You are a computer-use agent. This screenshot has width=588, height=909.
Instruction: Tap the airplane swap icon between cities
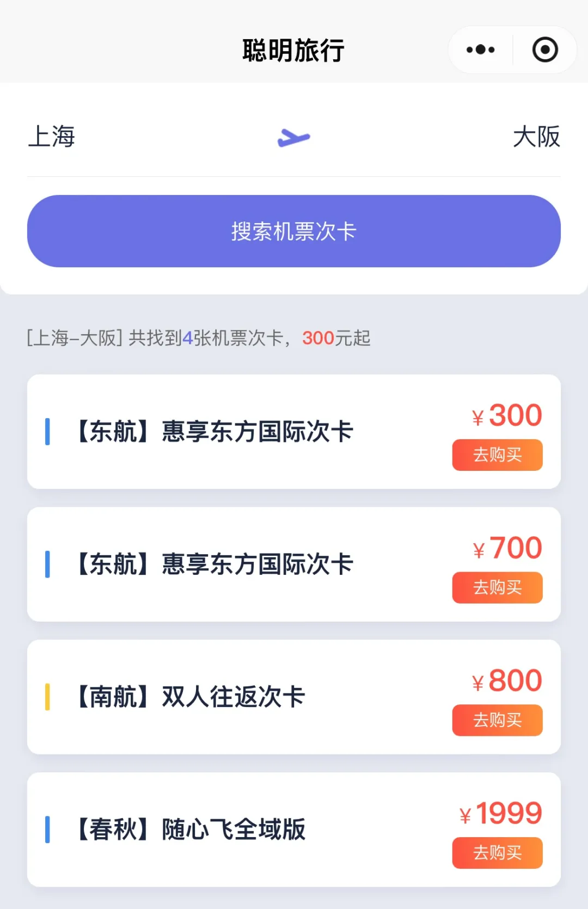(293, 137)
